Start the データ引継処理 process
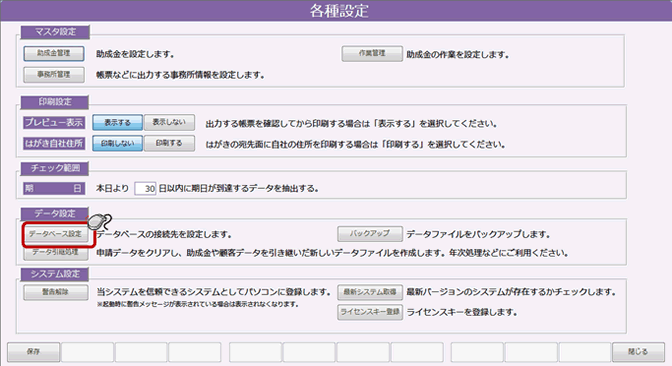The image size is (672, 366). tap(56, 252)
